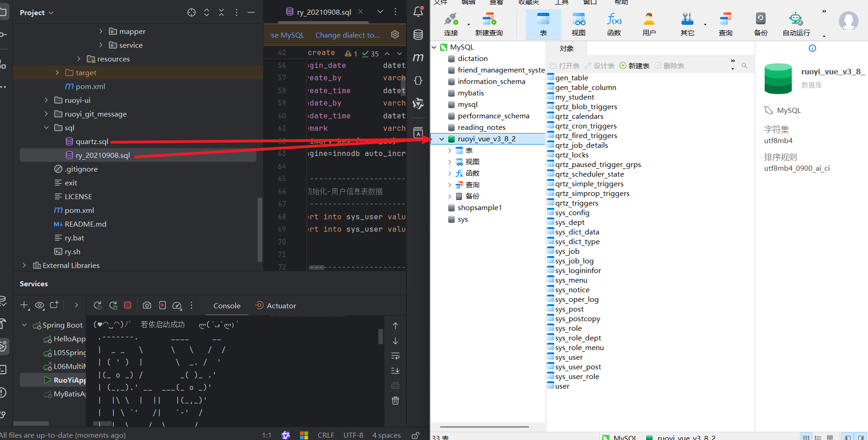Open 用户 users in Navicat toolbar

coord(649,24)
